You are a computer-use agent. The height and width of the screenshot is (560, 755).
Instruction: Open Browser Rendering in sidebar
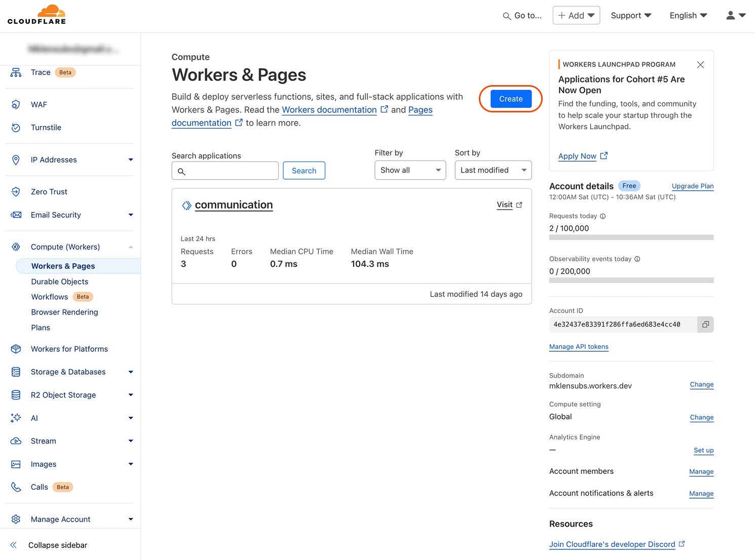click(x=65, y=312)
